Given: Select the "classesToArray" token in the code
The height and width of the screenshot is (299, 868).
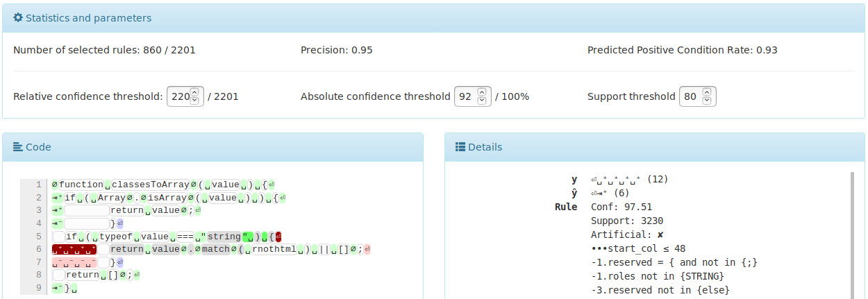Looking at the screenshot, I should (150, 185).
